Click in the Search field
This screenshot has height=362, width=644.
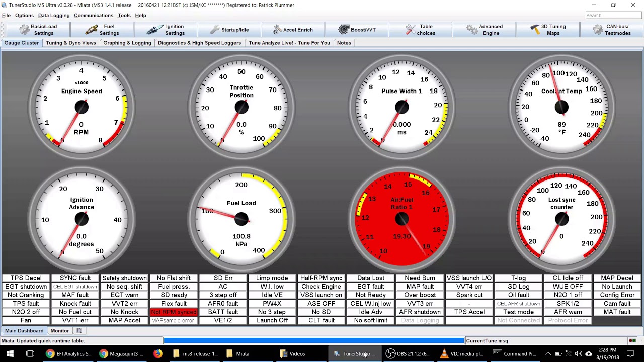pyautogui.click(x=613, y=16)
